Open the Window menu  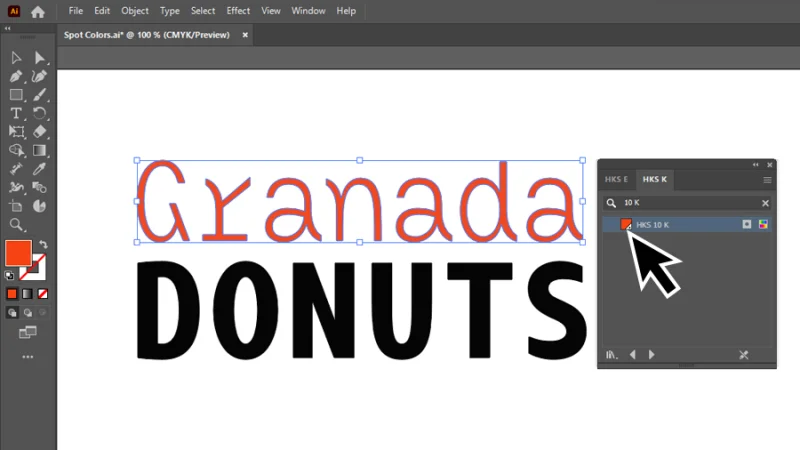(x=308, y=11)
